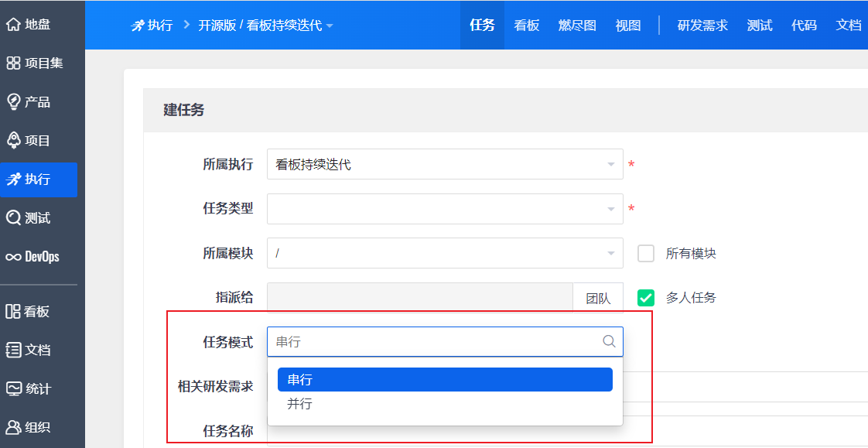
Task: Switch to 代码 tab
Action: (805, 26)
